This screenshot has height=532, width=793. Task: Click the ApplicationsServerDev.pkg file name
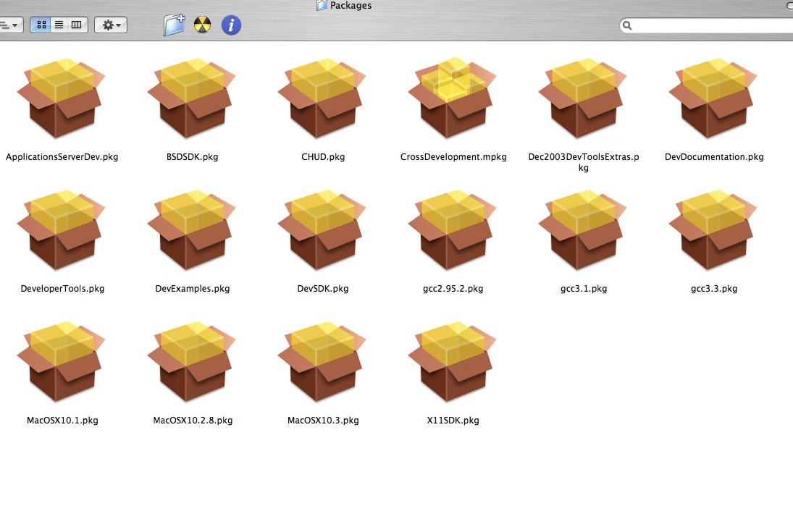(x=62, y=157)
